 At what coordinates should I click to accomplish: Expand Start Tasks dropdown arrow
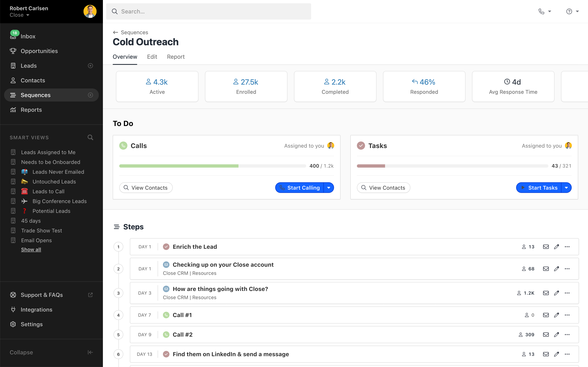click(566, 188)
